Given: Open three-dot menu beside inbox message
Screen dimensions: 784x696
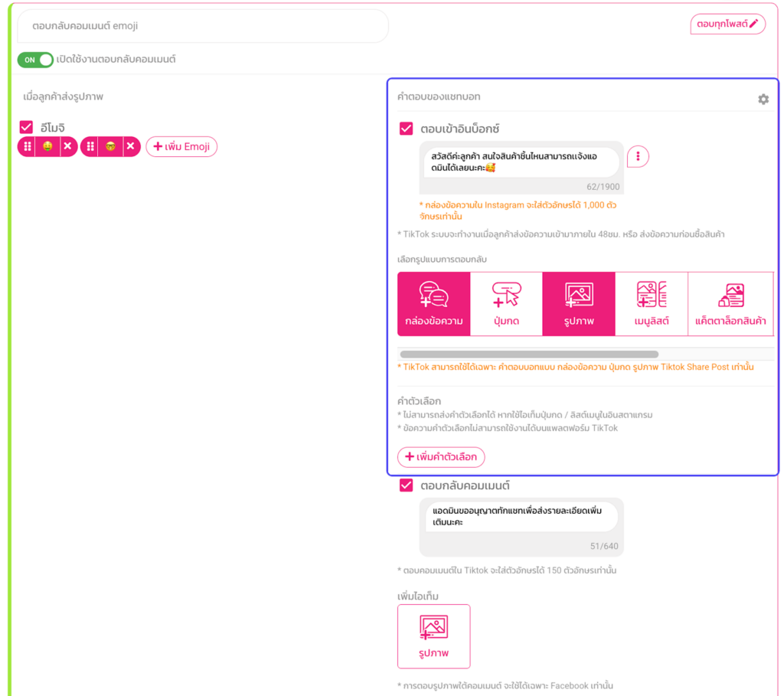Looking at the screenshot, I should coord(638,157).
